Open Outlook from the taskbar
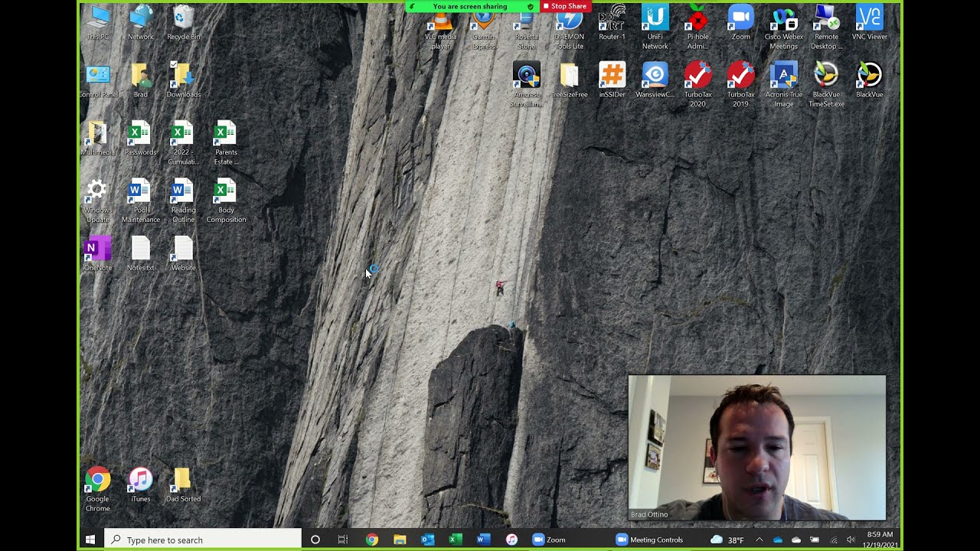This screenshot has height=551, width=980. (427, 540)
